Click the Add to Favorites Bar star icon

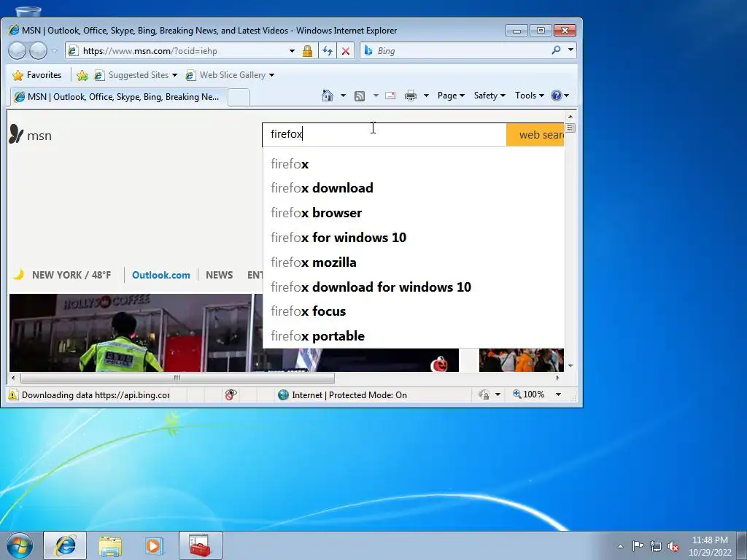pyautogui.click(x=82, y=75)
